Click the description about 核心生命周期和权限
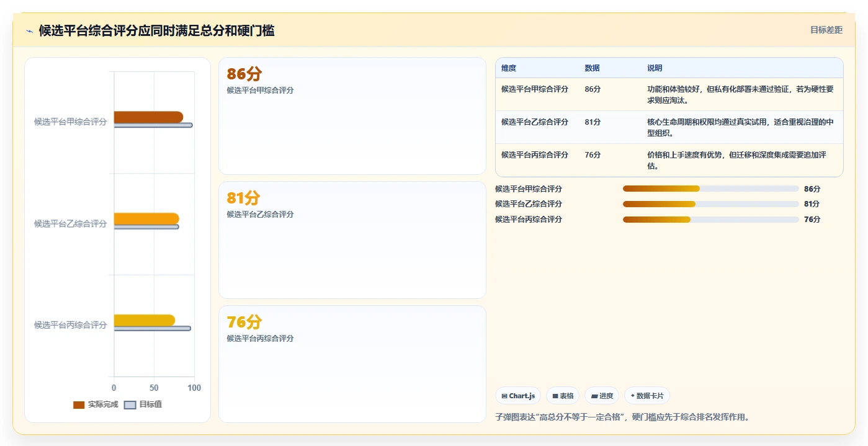This screenshot has height=446, width=868. click(x=741, y=128)
